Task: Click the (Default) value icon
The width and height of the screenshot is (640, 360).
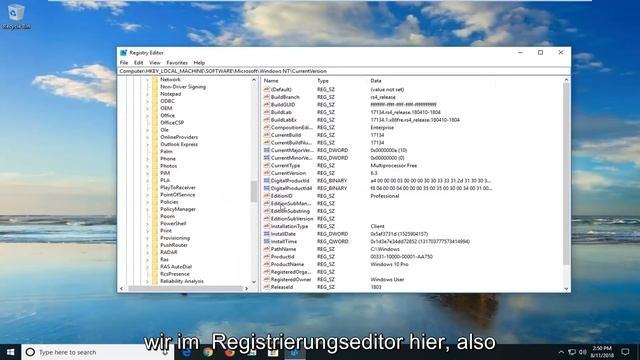Action: click(x=267, y=89)
